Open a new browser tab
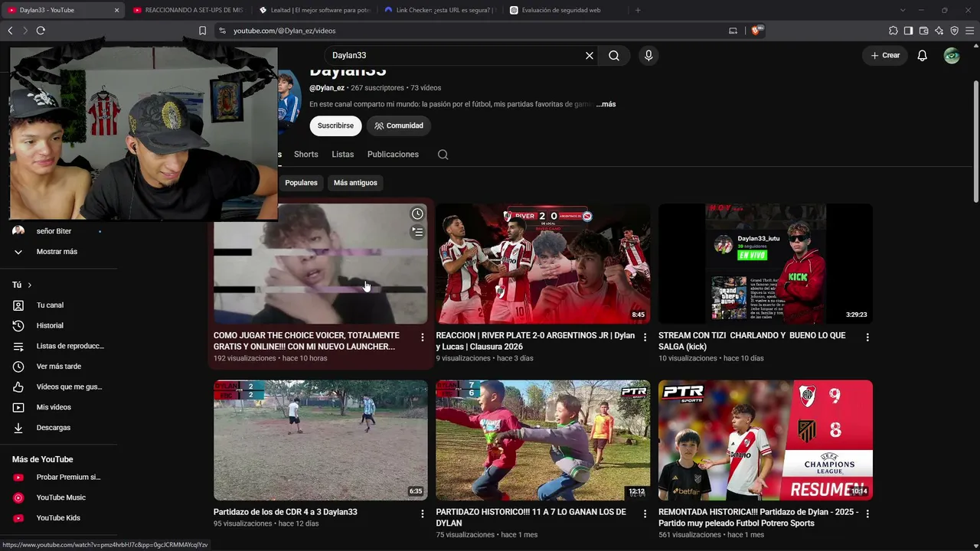 click(x=638, y=10)
